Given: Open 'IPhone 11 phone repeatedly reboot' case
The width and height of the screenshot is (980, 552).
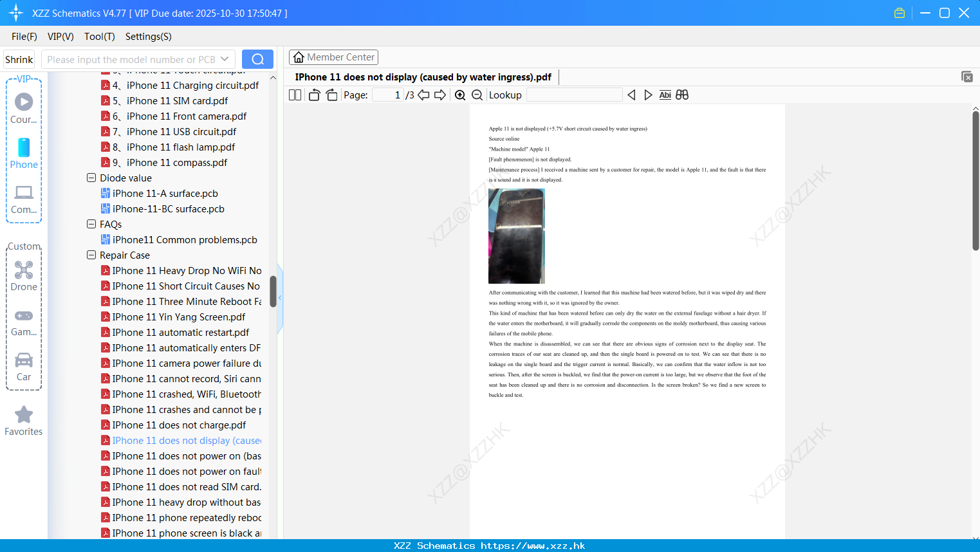Looking at the screenshot, I should [181, 517].
